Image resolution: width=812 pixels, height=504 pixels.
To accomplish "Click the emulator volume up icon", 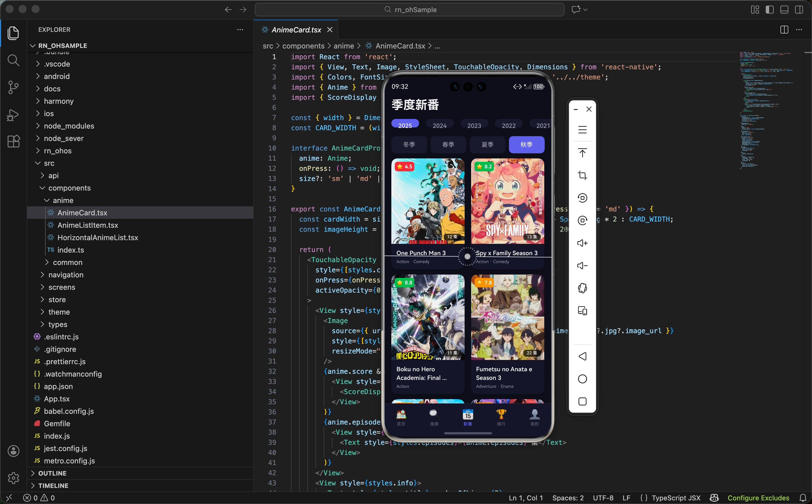I will coord(582,243).
